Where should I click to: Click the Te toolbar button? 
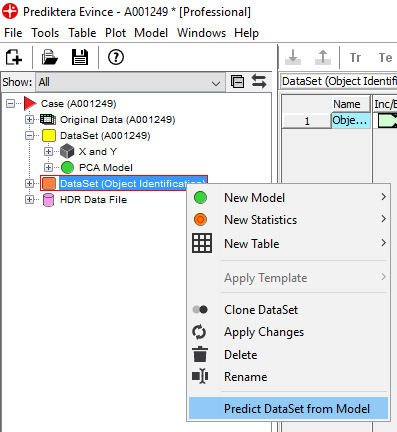click(x=385, y=58)
